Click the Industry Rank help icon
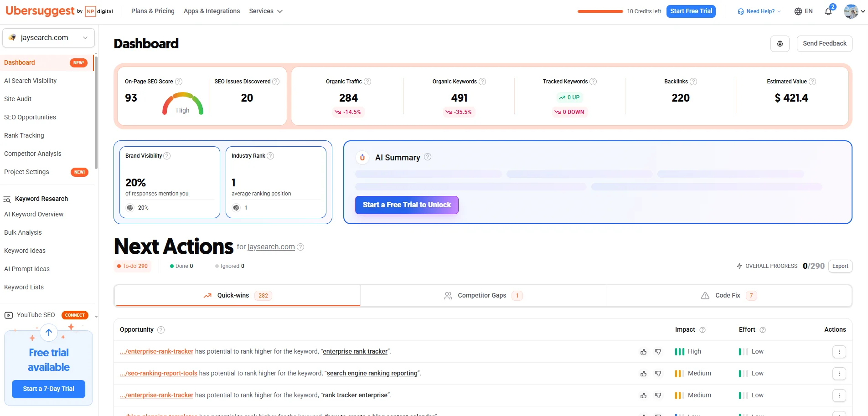The image size is (868, 416). [270, 156]
